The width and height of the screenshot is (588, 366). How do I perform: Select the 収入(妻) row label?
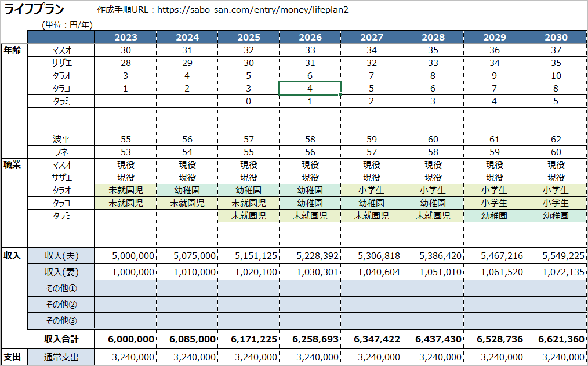(x=61, y=272)
